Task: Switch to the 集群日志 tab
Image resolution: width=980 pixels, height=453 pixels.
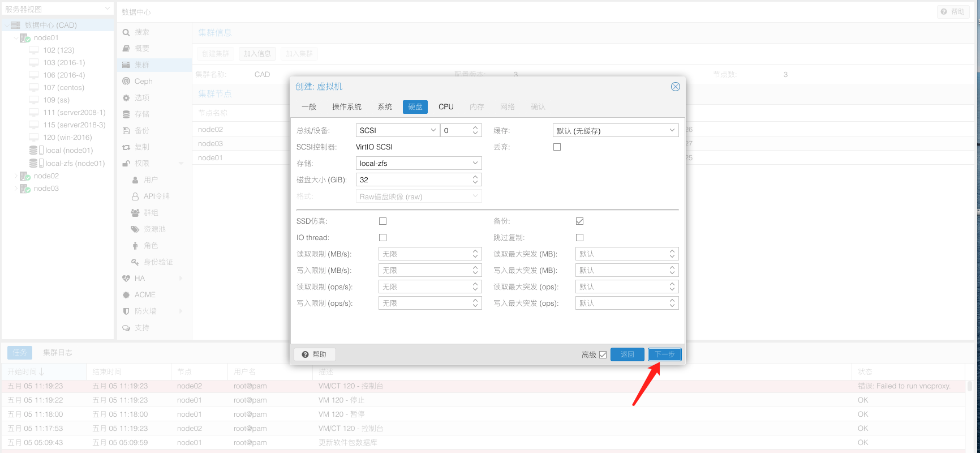Action: click(x=58, y=353)
